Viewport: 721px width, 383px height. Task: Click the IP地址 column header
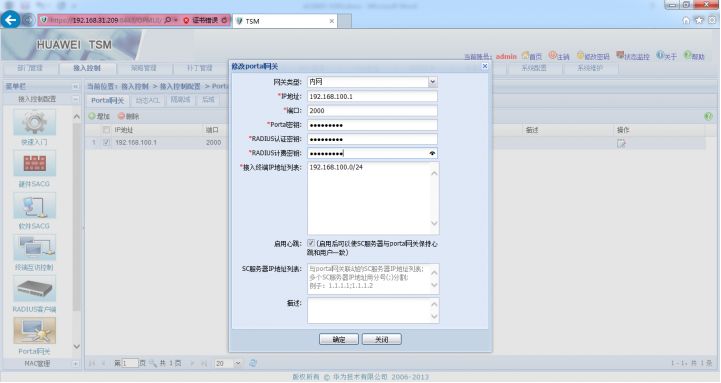pyautogui.click(x=124, y=130)
